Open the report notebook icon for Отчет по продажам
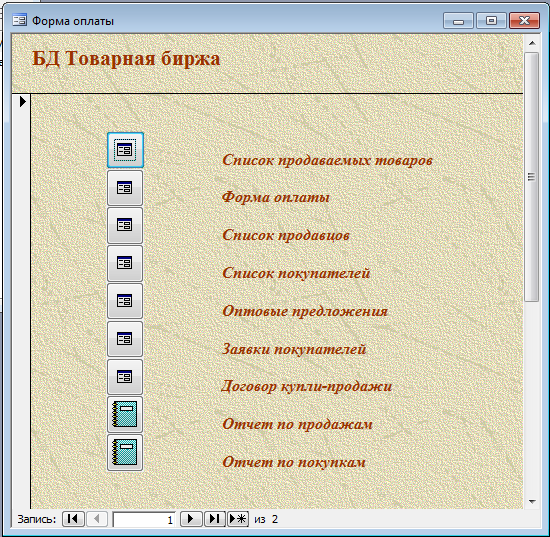Screen dimensions: 550x537 click(x=125, y=415)
